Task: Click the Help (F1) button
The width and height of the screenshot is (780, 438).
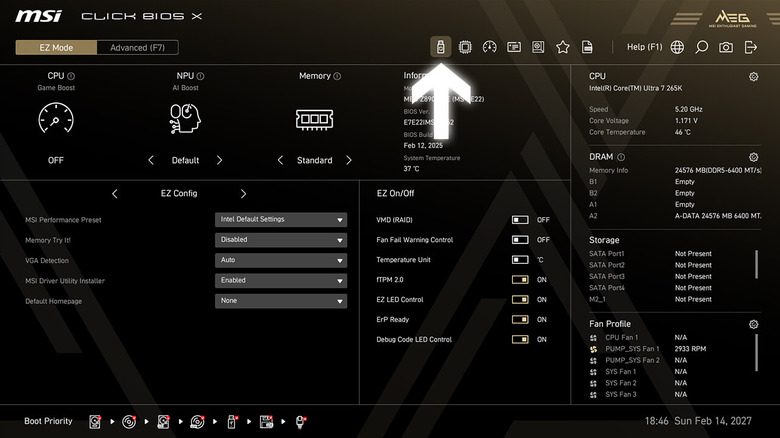Action: pyautogui.click(x=644, y=47)
